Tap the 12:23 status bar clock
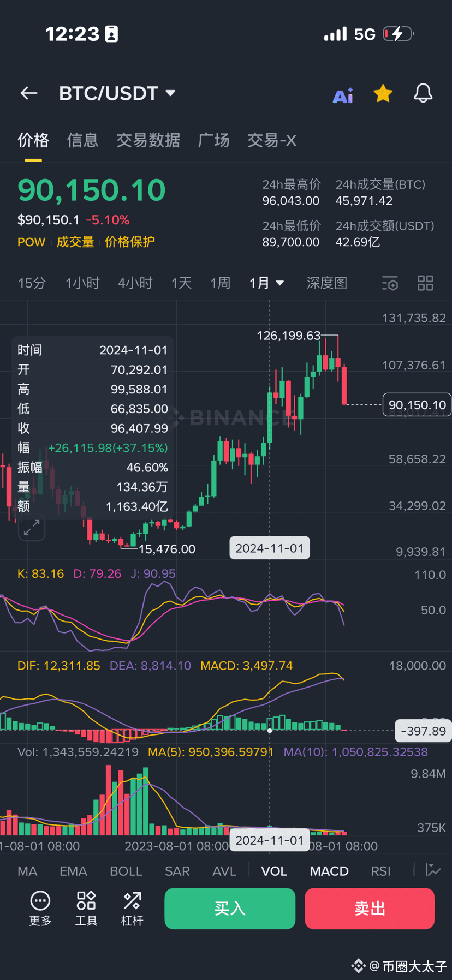 [x=72, y=34]
